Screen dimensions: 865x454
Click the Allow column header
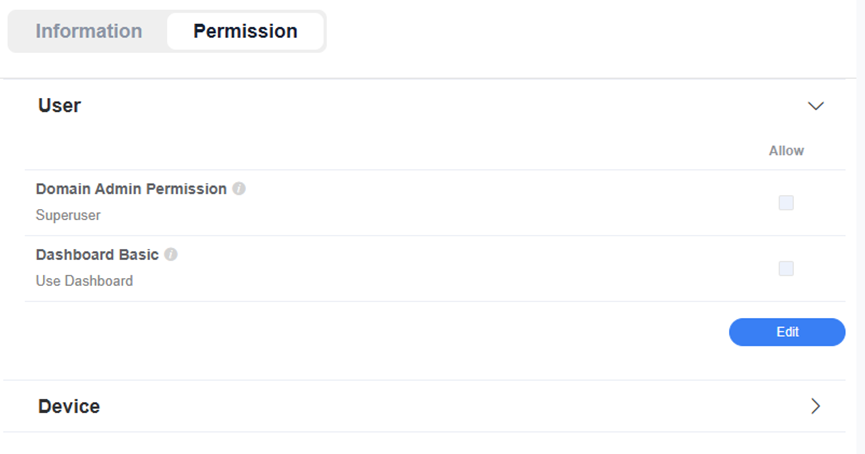pos(786,151)
